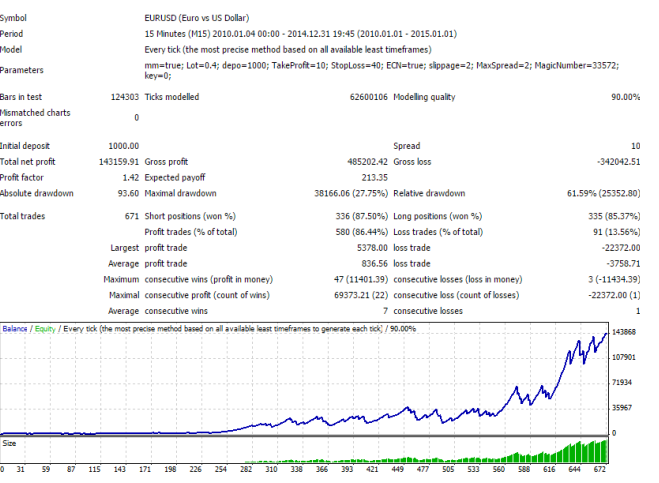Click the 143868 value on the chart axis
Viewport: 659px width, 483px height.
(624, 332)
